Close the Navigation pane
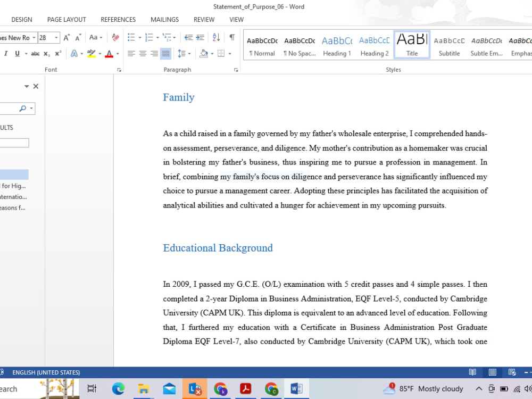532x399 pixels. 36,87
